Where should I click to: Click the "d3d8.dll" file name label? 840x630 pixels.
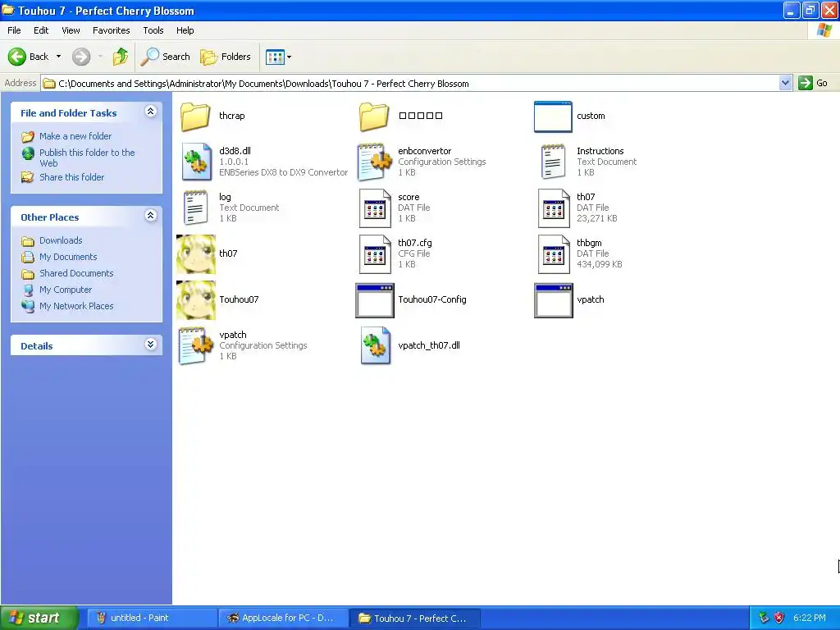[235, 151]
